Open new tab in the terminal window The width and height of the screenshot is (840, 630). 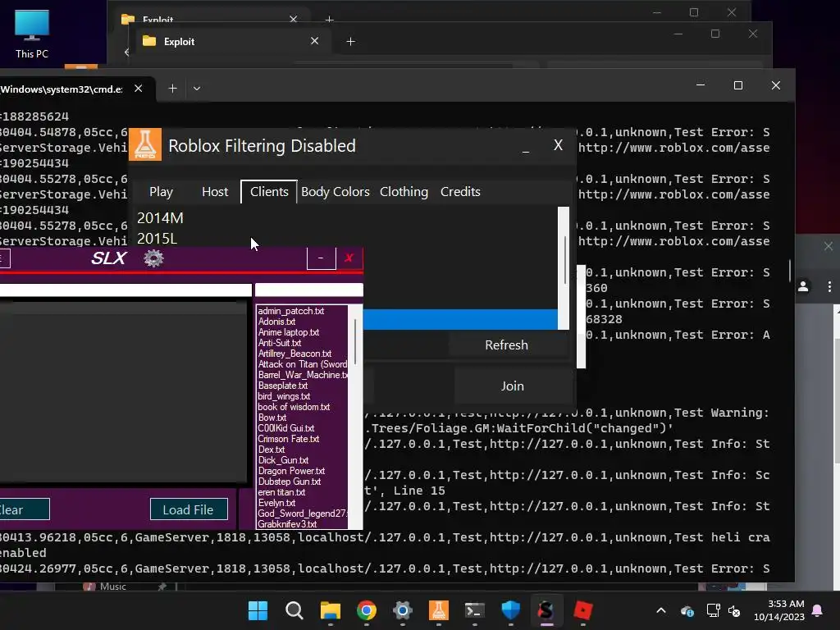[x=172, y=89]
